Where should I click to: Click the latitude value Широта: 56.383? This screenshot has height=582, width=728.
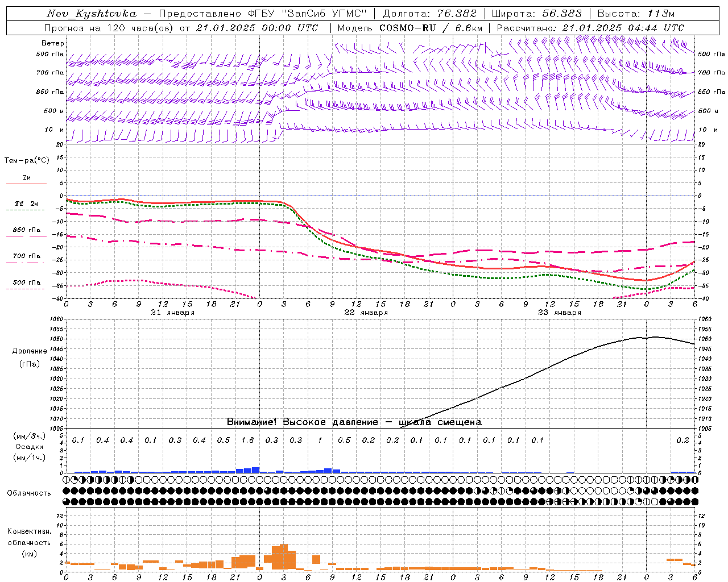536,14
